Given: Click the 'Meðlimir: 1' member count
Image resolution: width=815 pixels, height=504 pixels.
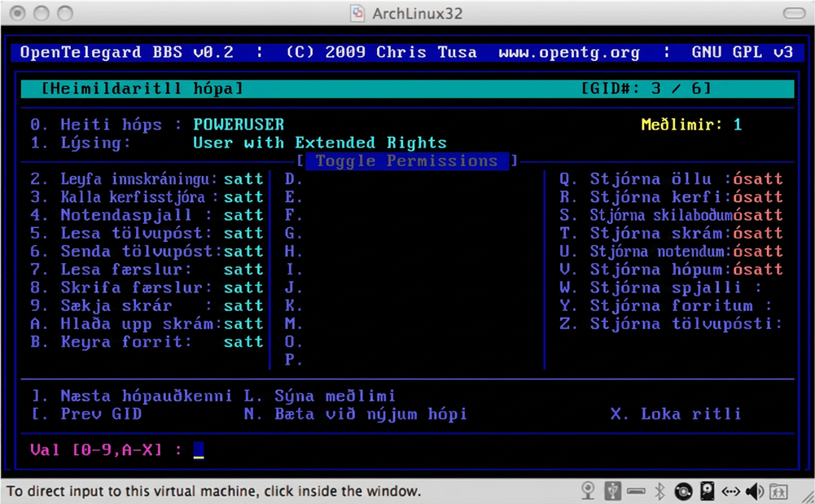Looking at the screenshot, I should pyautogui.click(x=691, y=125).
